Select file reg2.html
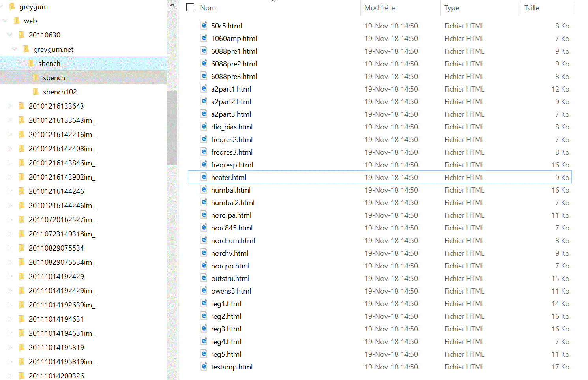 (226, 316)
